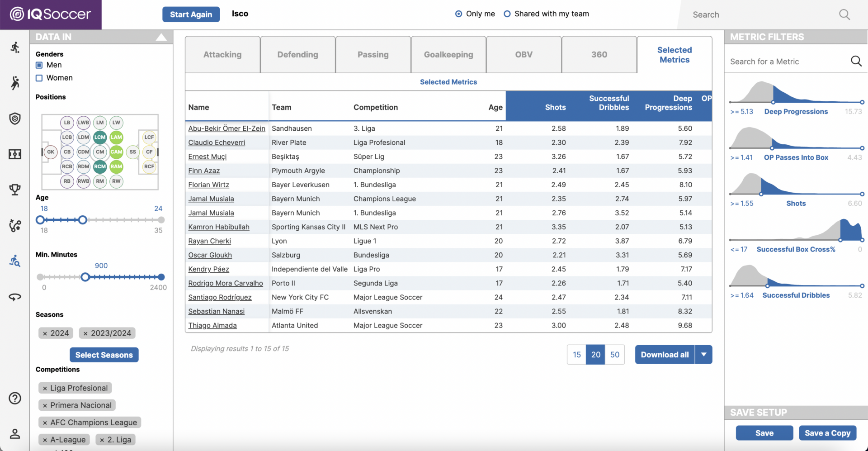868x451 pixels.
Task: Toggle the Women gender checkbox
Action: coord(39,78)
